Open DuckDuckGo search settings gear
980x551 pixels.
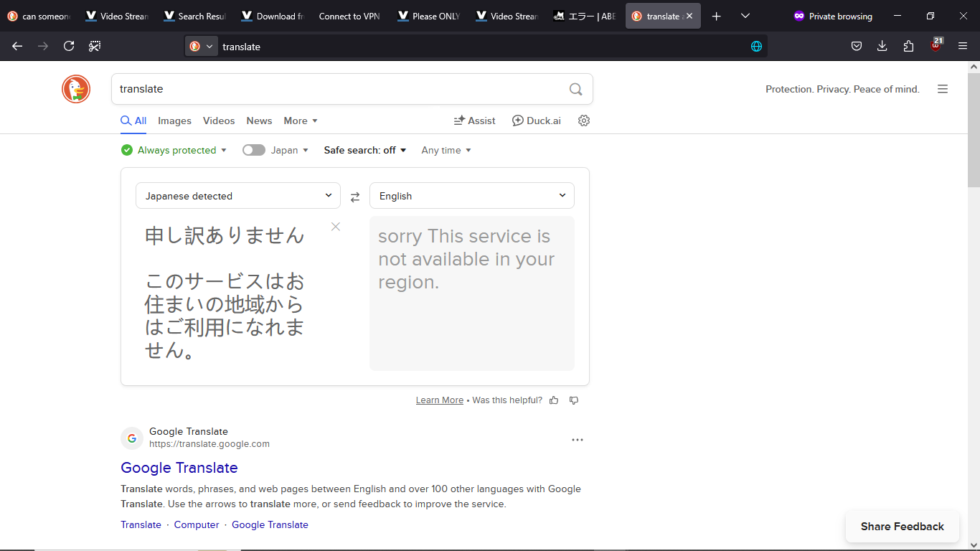coord(584,121)
